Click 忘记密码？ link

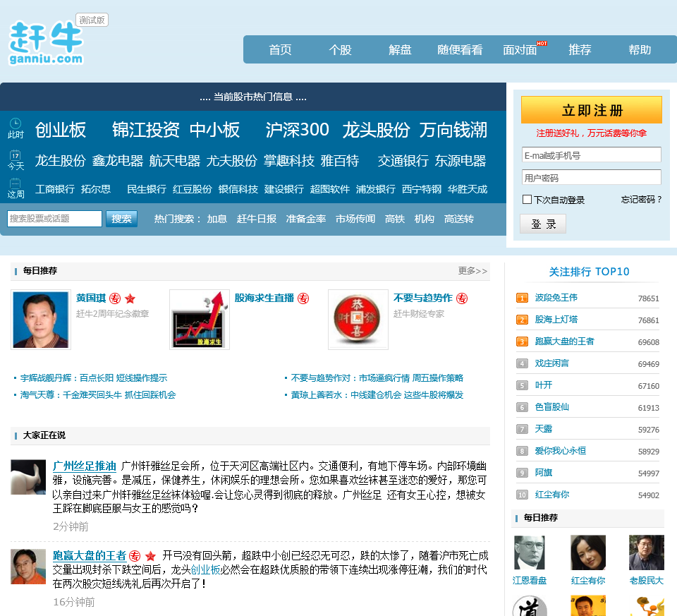click(641, 200)
